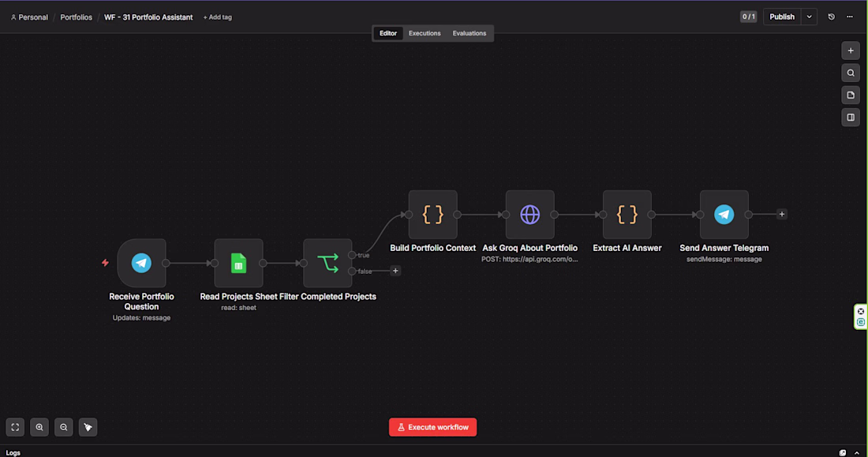
Task: Click the true output connector of Filter node
Action: coord(352,255)
